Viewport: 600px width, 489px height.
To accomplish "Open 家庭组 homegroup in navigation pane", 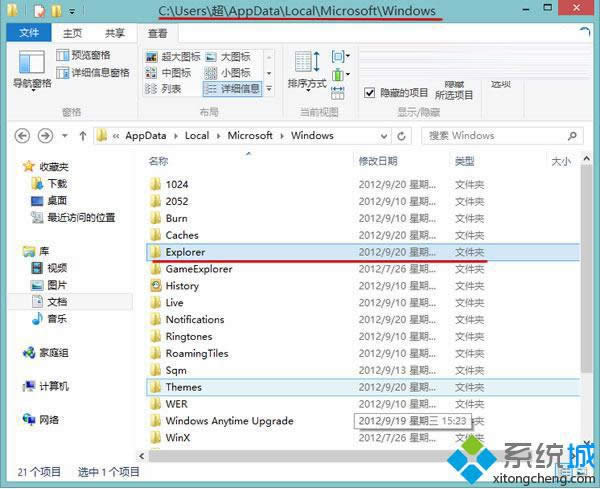I will pyautogui.click(x=46, y=352).
